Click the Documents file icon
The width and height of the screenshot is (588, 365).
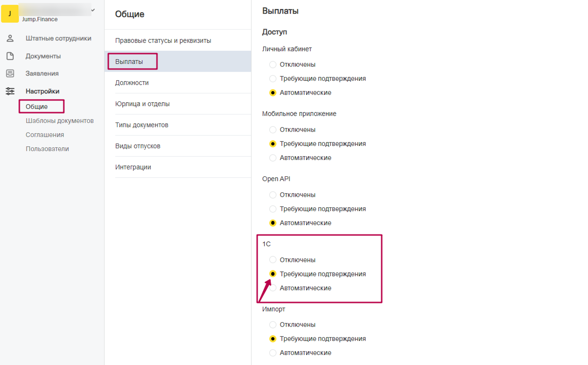click(x=10, y=56)
